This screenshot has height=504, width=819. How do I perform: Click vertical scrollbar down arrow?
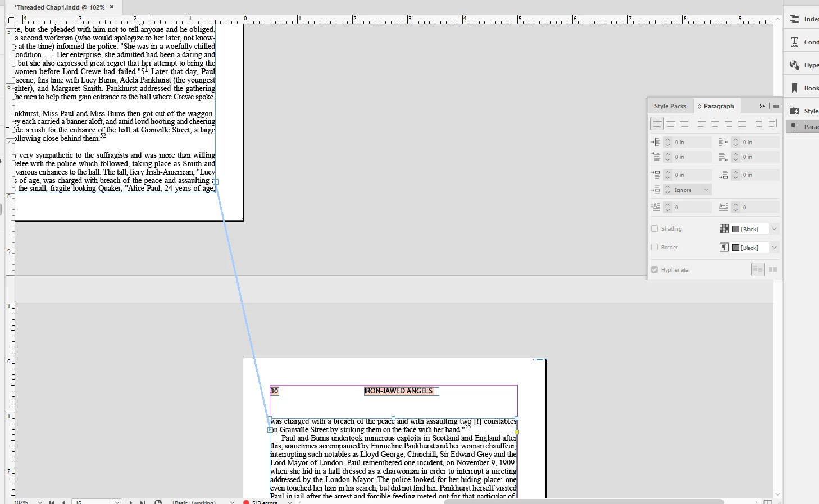coord(777,494)
